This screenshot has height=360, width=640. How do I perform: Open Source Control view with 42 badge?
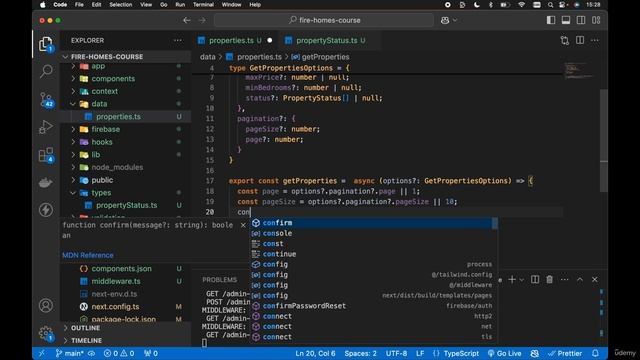(x=46, y=99)
